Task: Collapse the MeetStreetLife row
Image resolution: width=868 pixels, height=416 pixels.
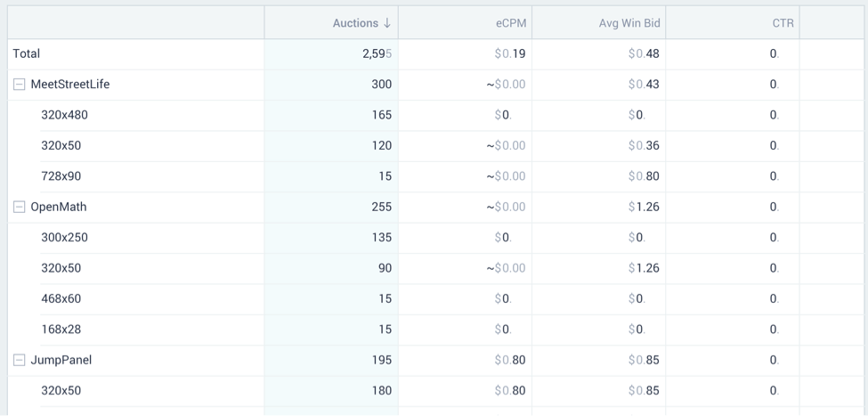Action: 19,85
